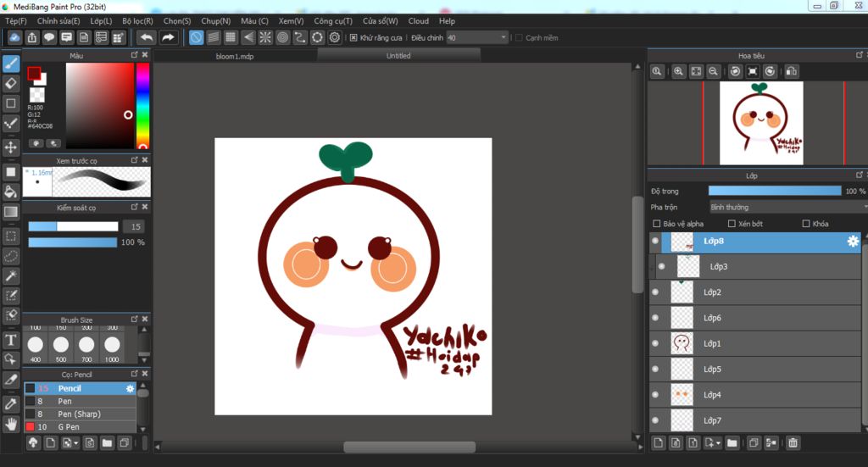Turn off snap using first snap icon
Image resolution: width=868 pixels, height=467 pixels.
[x=196, y=37]
